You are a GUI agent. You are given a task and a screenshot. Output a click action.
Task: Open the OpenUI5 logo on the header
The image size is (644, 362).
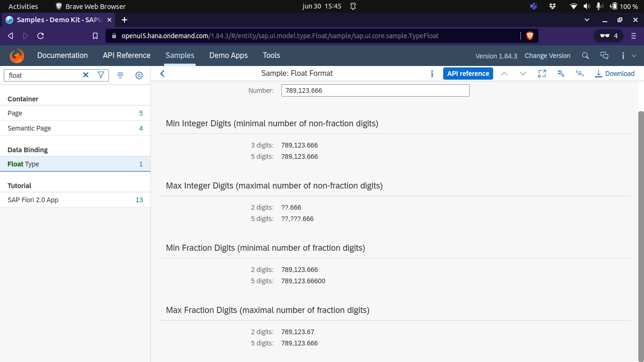tap(17, 56)
